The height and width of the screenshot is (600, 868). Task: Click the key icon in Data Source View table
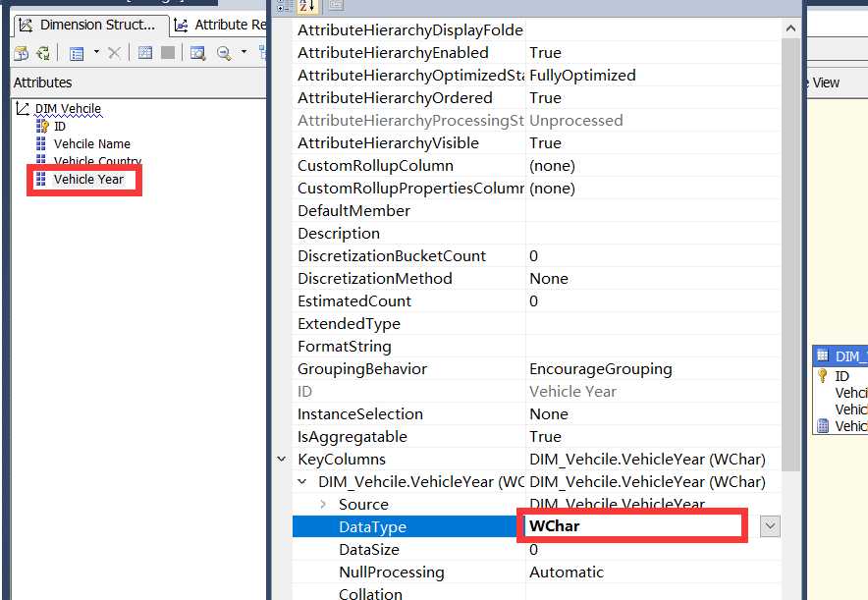click(823, 376)
